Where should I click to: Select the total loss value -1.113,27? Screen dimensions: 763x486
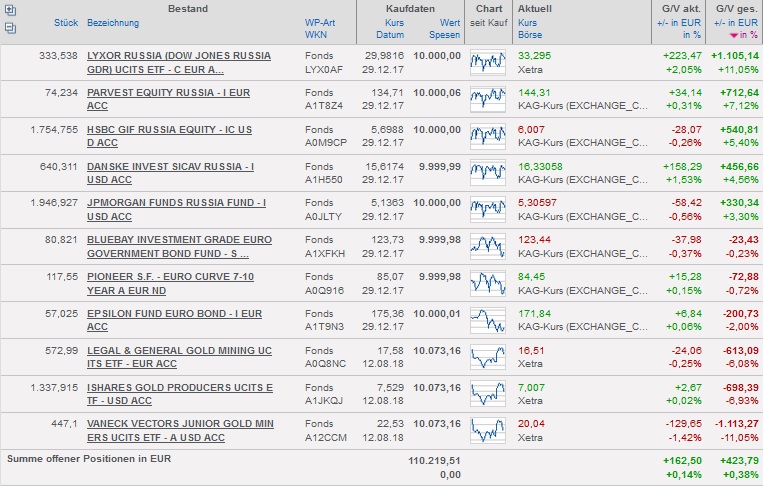coord(736,424)
